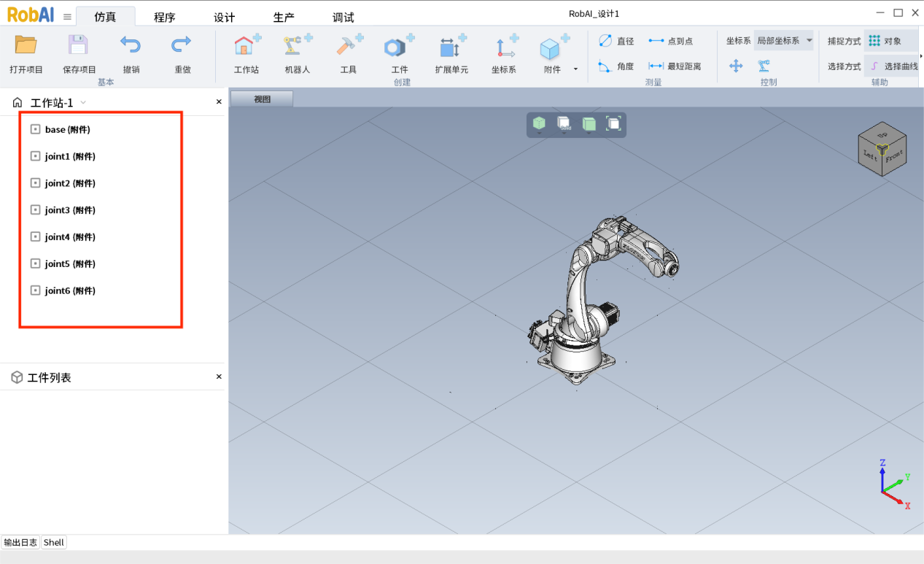Toggle the 选择曲线 selection mode
The width and height of the screenshot is (924, 564).
coord(893,66)
